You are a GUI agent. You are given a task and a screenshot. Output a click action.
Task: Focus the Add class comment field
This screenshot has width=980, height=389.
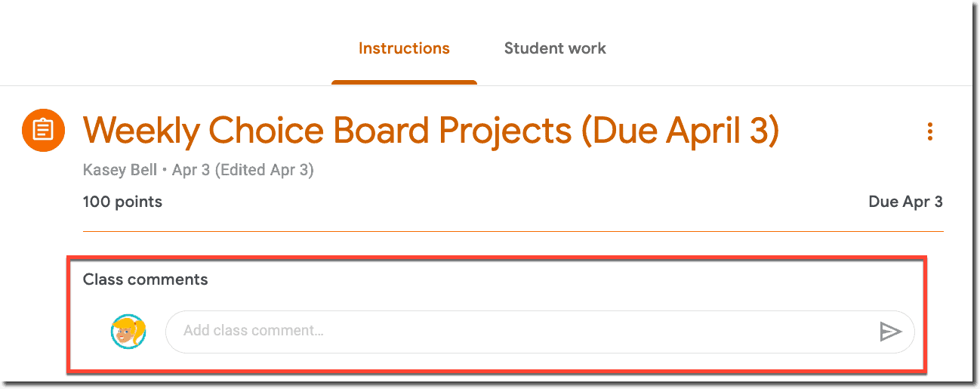pos(540,332)
